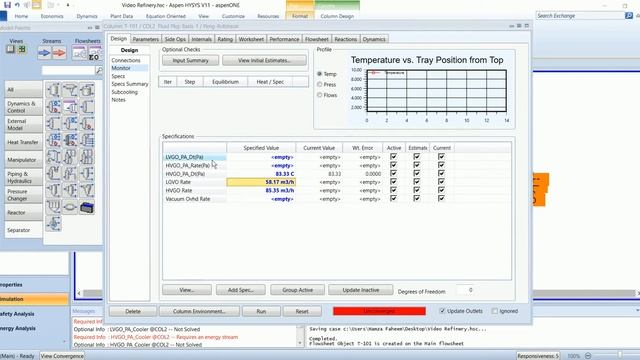Click the LVGO Rate value 58.17 m3/h

click(261, 182)
